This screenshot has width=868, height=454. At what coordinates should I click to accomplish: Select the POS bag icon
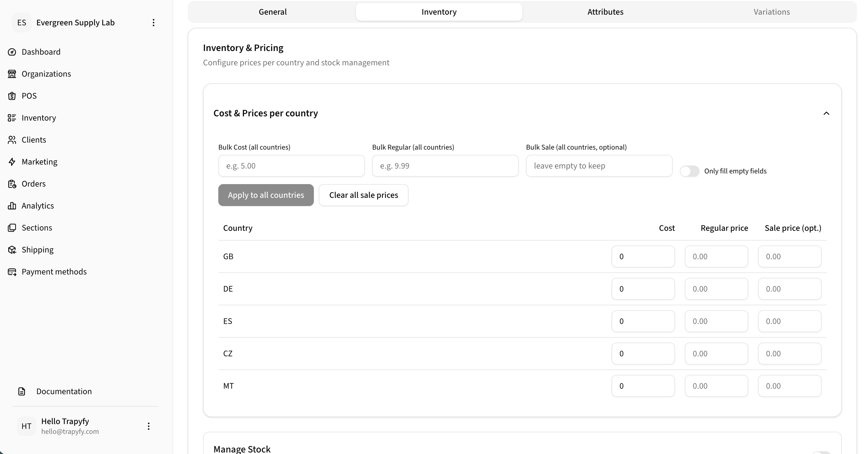point(12,96)
